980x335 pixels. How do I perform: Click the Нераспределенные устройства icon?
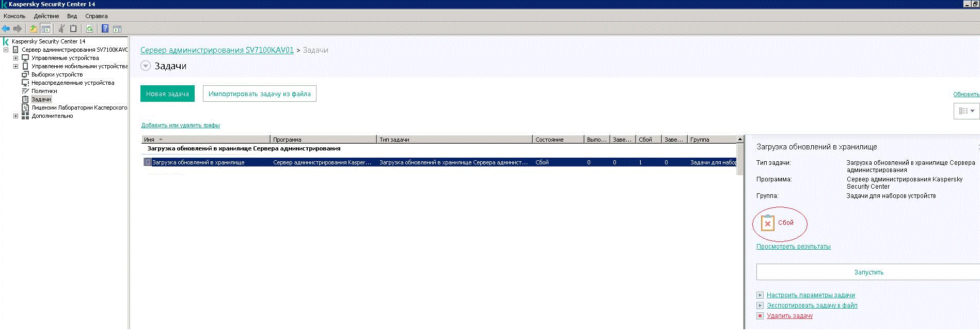25,83
